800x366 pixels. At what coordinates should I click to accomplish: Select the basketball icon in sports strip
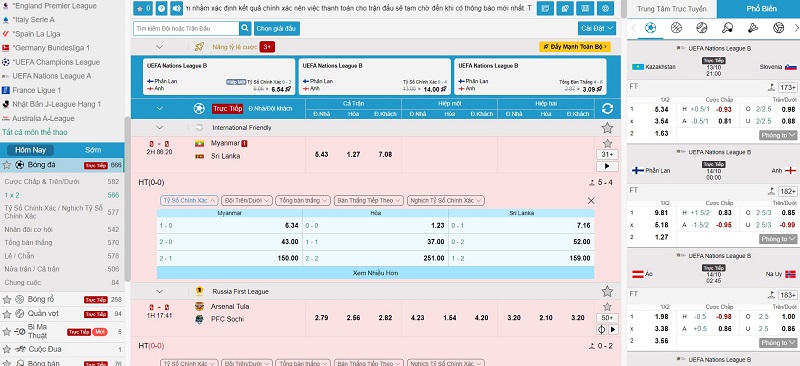[x=676, y=28]
